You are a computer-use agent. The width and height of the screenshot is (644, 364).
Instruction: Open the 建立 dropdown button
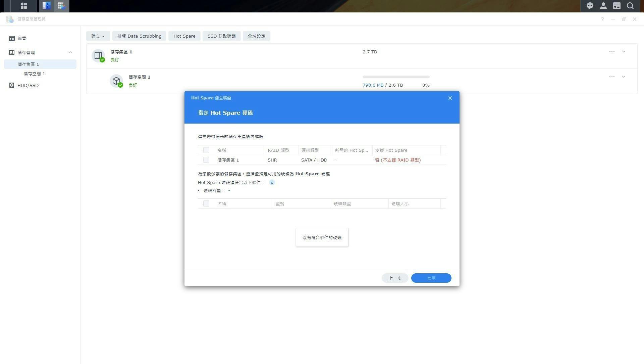pyautogui.click(x=98, y=36)
